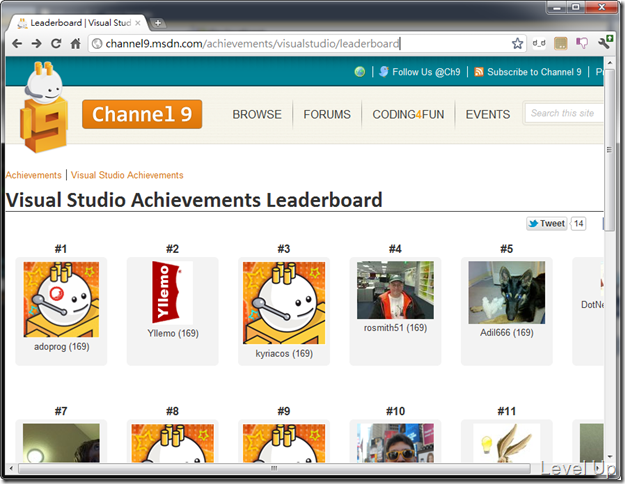625x484 pixels.
Task: Open the rank #10 sunglasses photo avatar
Action: [395, 443]
